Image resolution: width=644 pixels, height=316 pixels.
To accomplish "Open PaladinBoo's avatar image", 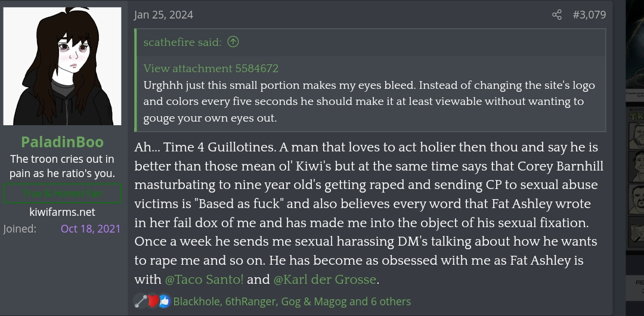I will 63,66.
